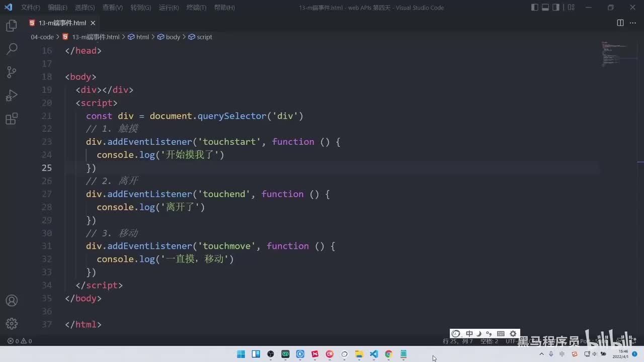Image resolution: width=644 pixels, height=362 pixels.
Task: Click the 中 language indicator on IME toolbar
Action: [469, 333]
